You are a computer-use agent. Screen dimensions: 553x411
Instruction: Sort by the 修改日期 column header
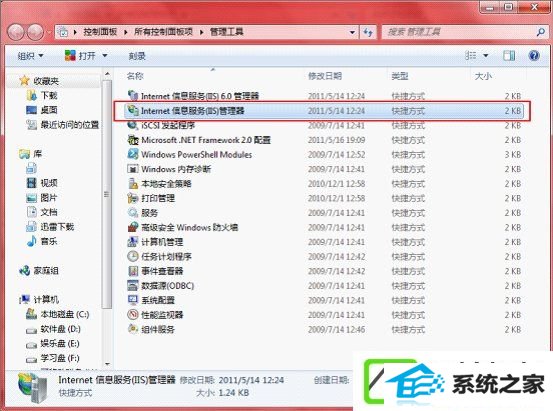coord(324,76)
